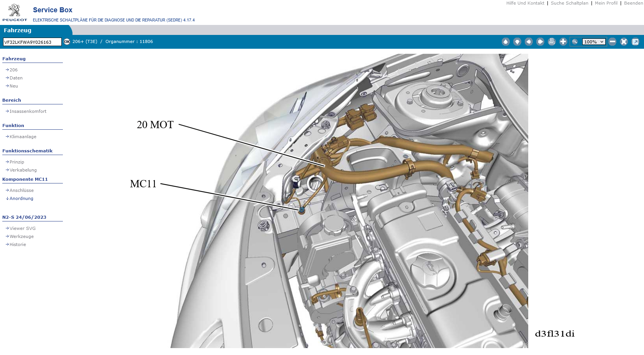Zoom in with the plus icon
Screen dimensions: 644x355
(563, 42)
